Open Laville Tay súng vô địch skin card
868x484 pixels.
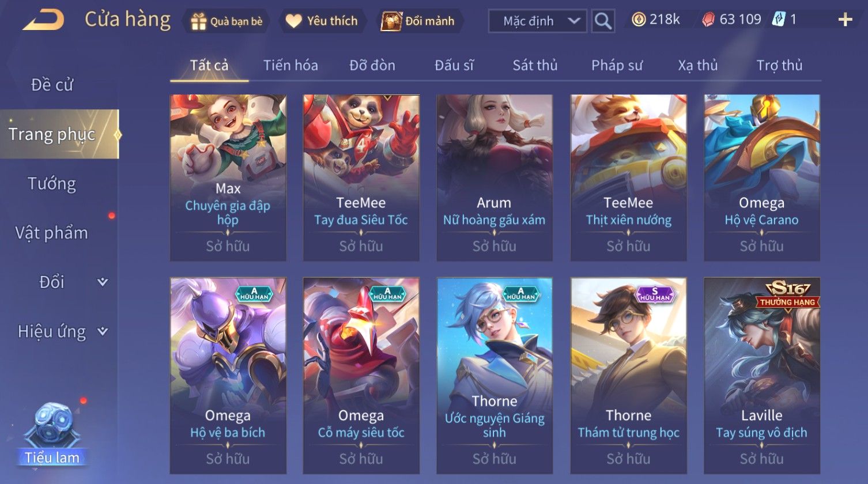point(761,376)
